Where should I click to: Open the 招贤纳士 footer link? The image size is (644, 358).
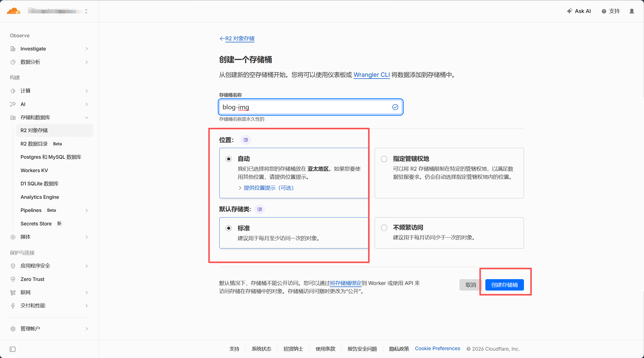[293, 349]
